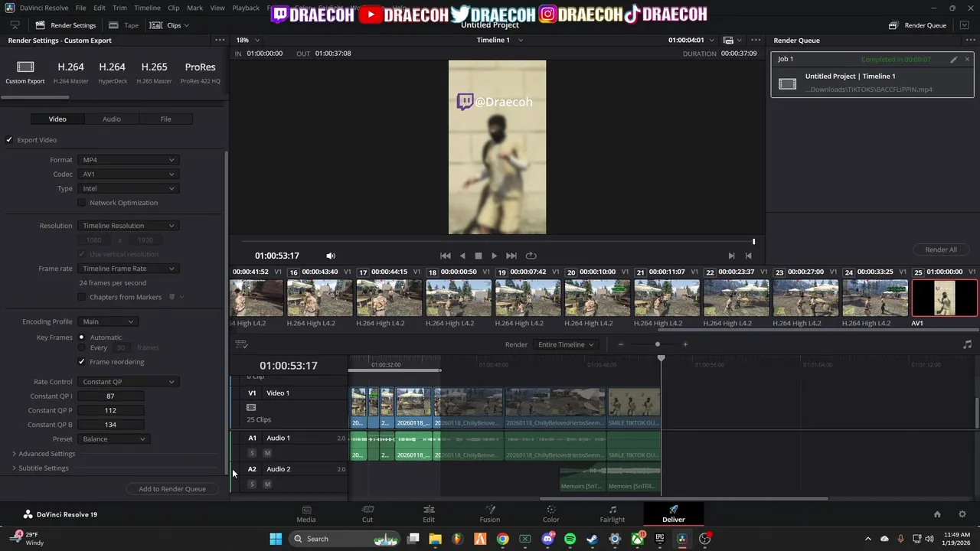
Task: Open the Rate Control dropdown
Action: click(x=129, y=382)
